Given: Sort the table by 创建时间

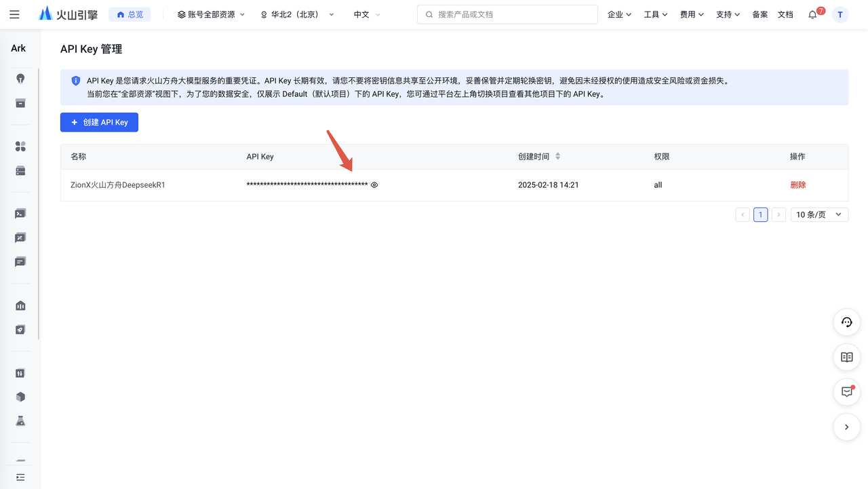Looking at the screenshot, I should tap(558, 157).
